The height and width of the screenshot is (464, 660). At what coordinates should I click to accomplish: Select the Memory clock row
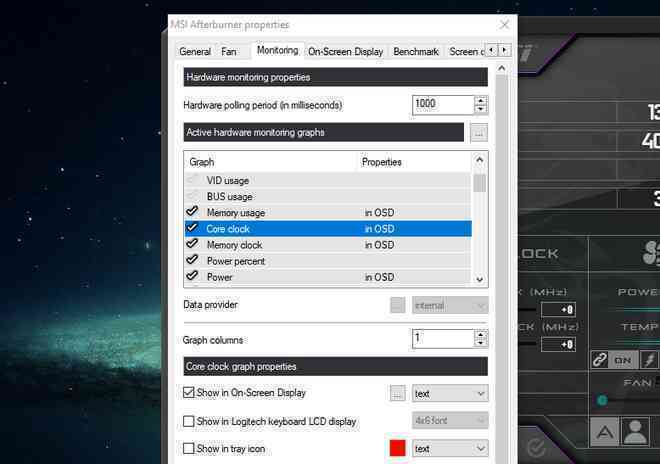coord(328,245)
